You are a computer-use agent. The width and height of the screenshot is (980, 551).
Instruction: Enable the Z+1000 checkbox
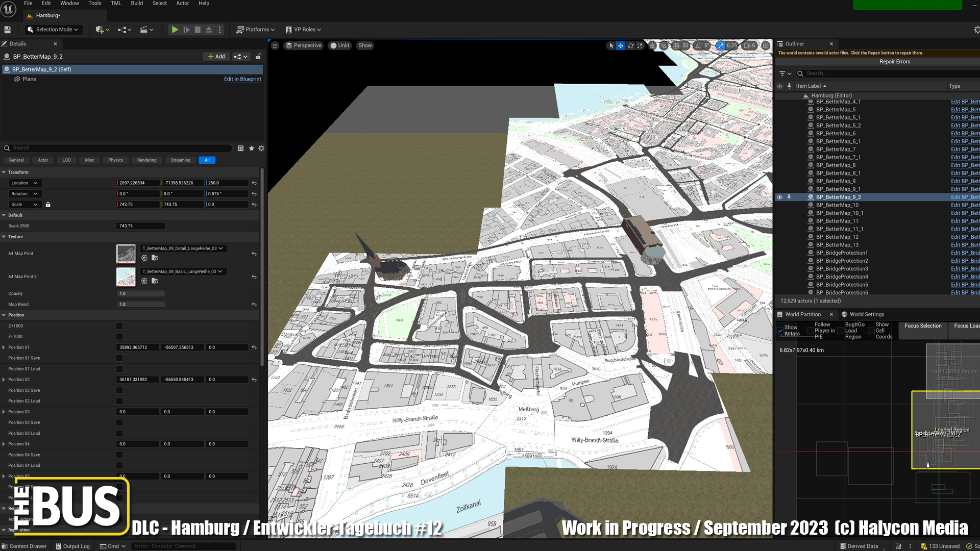119,326
